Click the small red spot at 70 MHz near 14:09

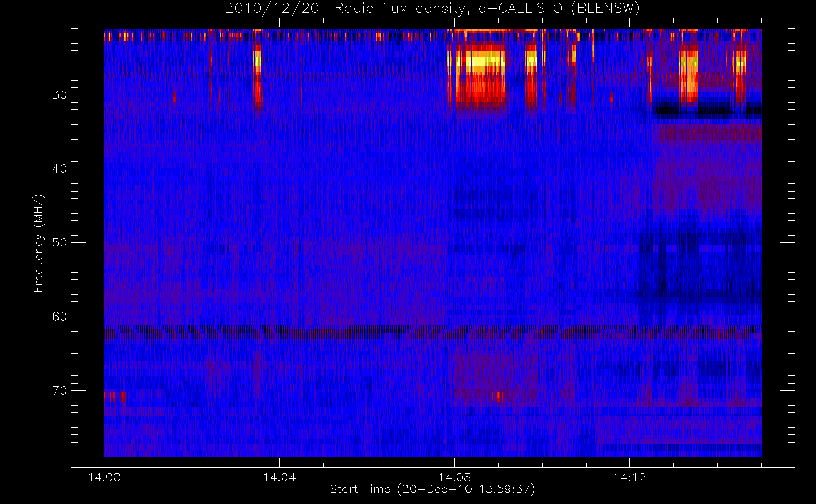point(498,396)
